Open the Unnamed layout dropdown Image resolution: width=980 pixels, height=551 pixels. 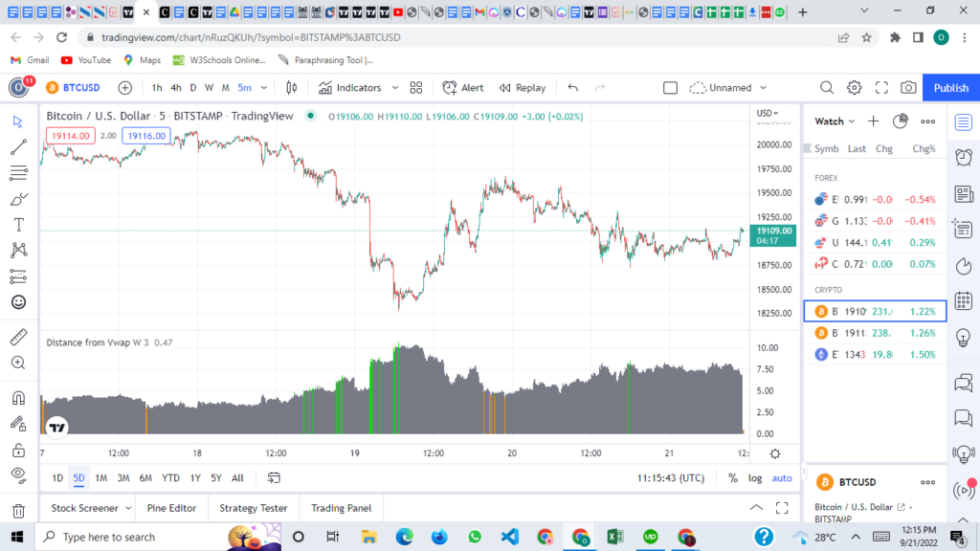pyautogui.click(x=728, y=88)
